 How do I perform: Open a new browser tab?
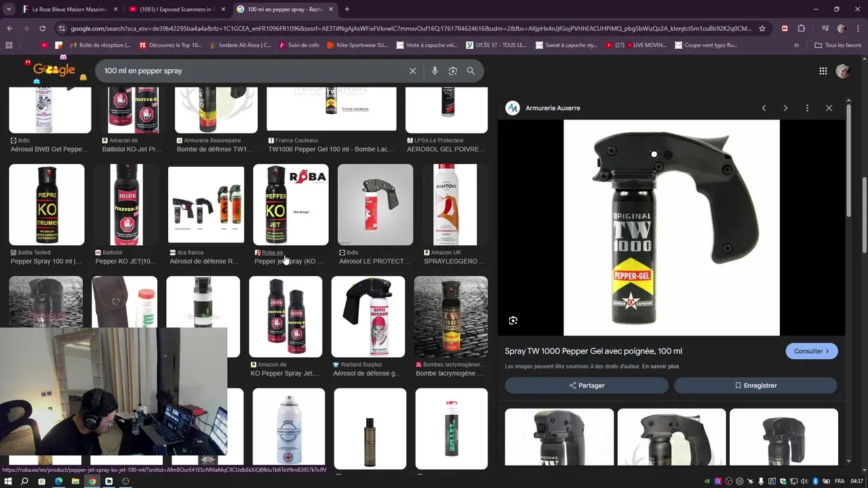point(347,9)
